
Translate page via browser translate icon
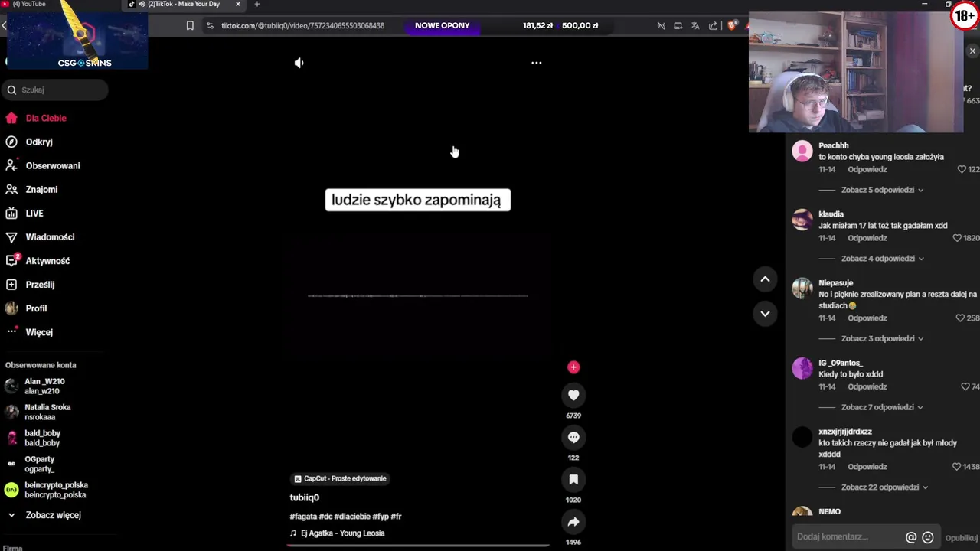[695, 25]
